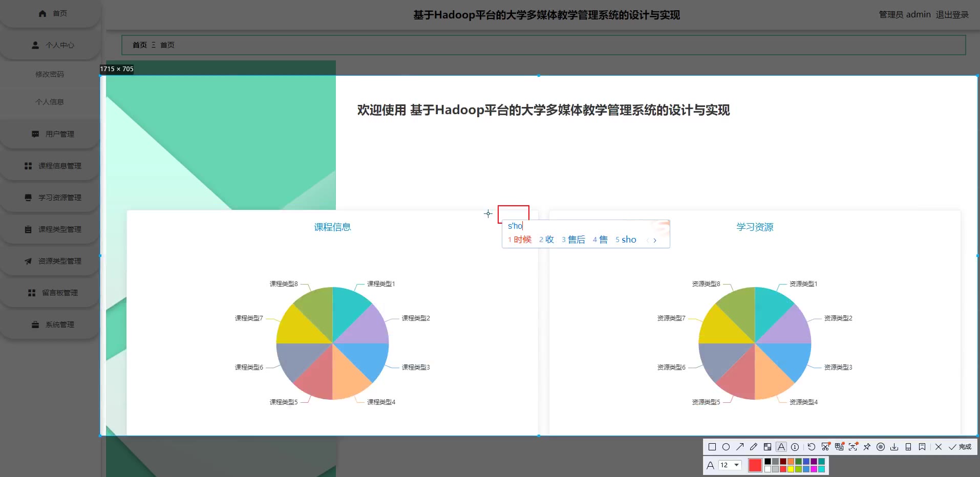The image size is (980, 477).
Task: Click the large current red color swatch
Action: coord(755,465)
